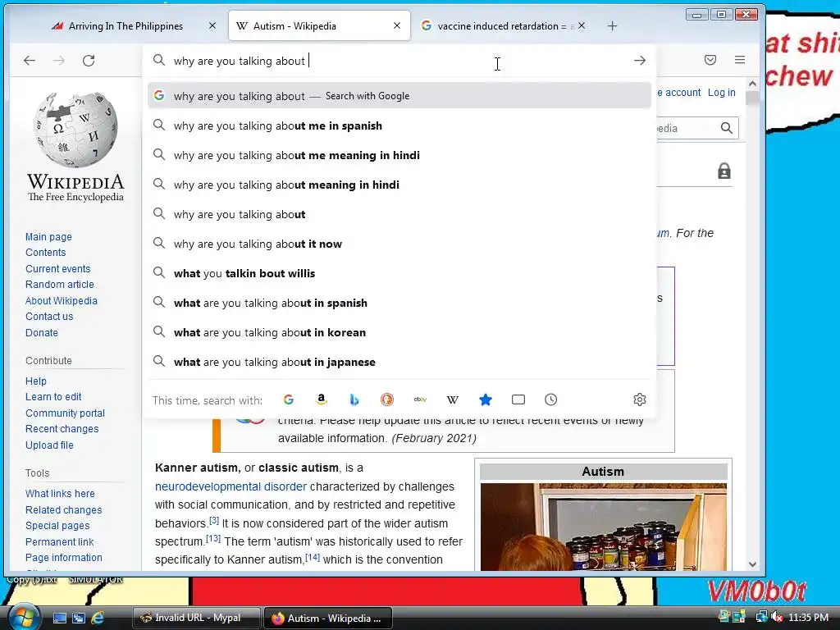
Task: Click Show Desktop quick launch icon
Action: click(x=60, y=618)
